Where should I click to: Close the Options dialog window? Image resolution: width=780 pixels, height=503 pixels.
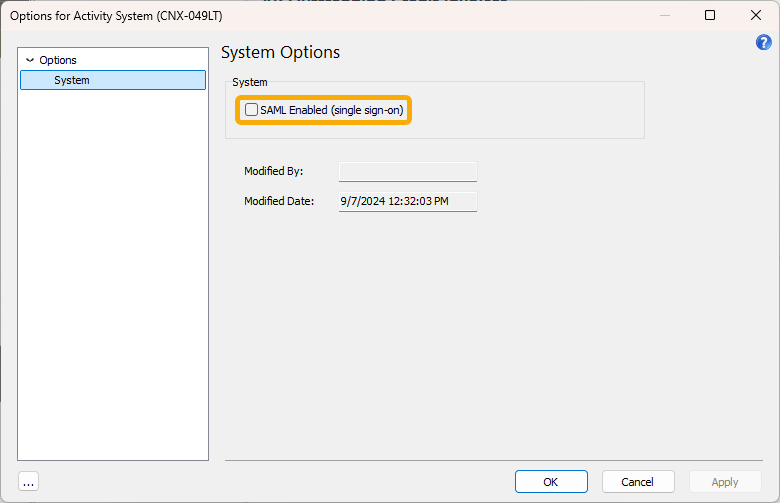(x=756, y=15)
